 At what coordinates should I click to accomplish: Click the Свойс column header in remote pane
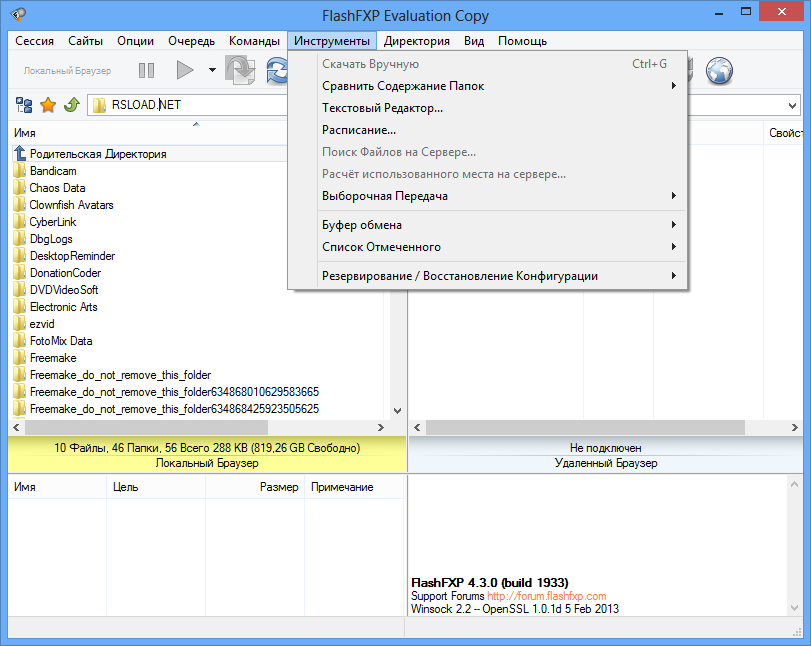point(783,133)
